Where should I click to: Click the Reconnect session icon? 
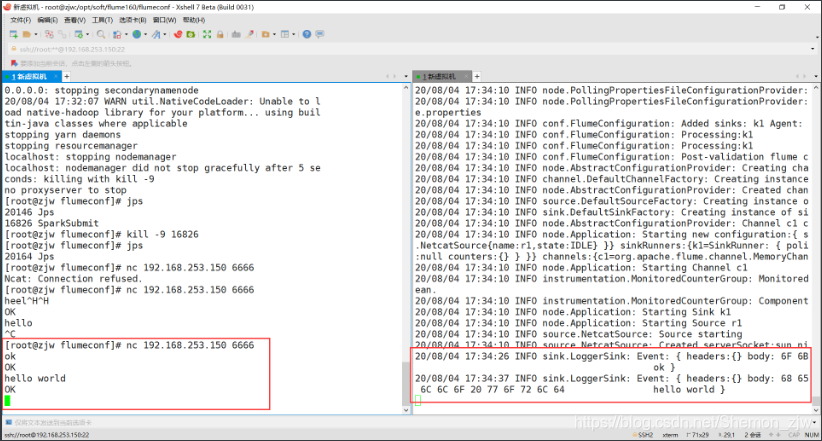click(62, 34)
